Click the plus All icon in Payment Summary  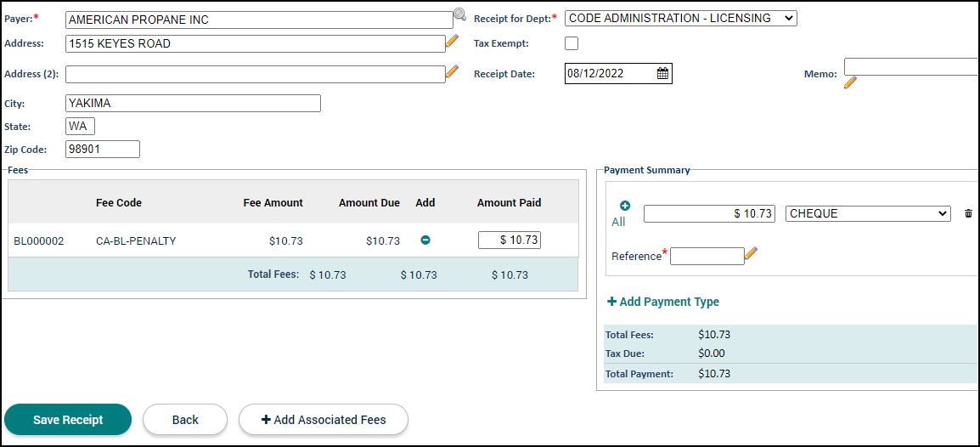[x=624, y=206]
